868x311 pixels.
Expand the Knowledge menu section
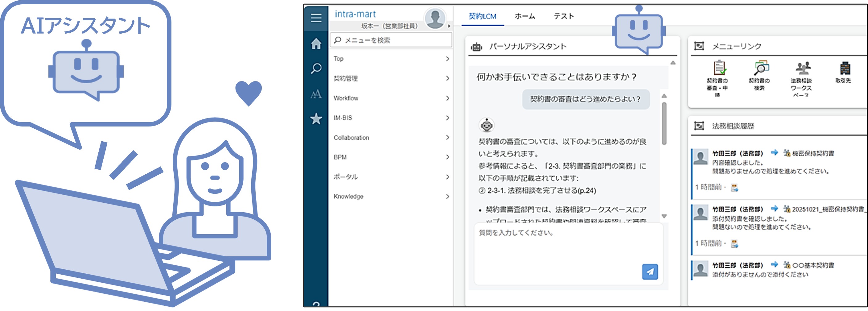point(391,196)
